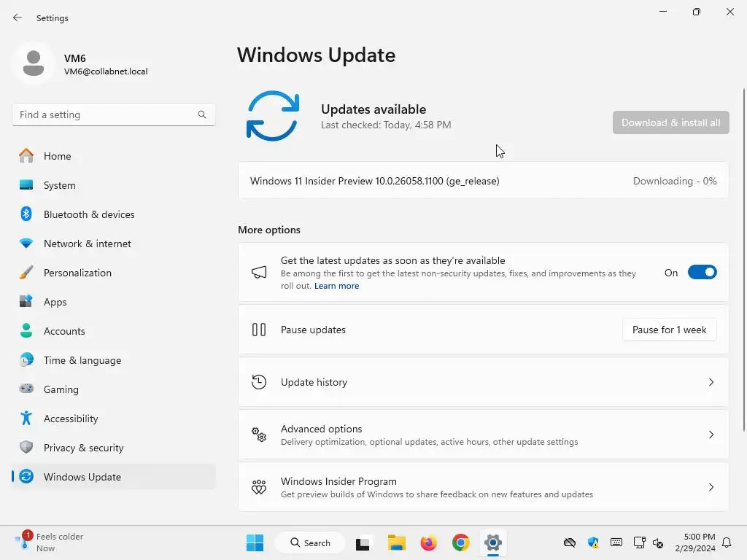Click the touch keyboard tray icon

616,542
